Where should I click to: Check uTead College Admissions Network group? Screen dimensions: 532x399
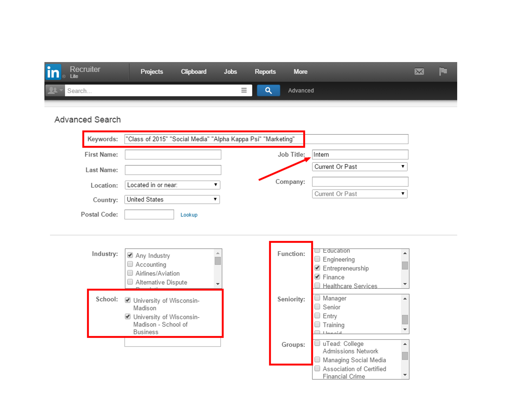tap(317, 343)
